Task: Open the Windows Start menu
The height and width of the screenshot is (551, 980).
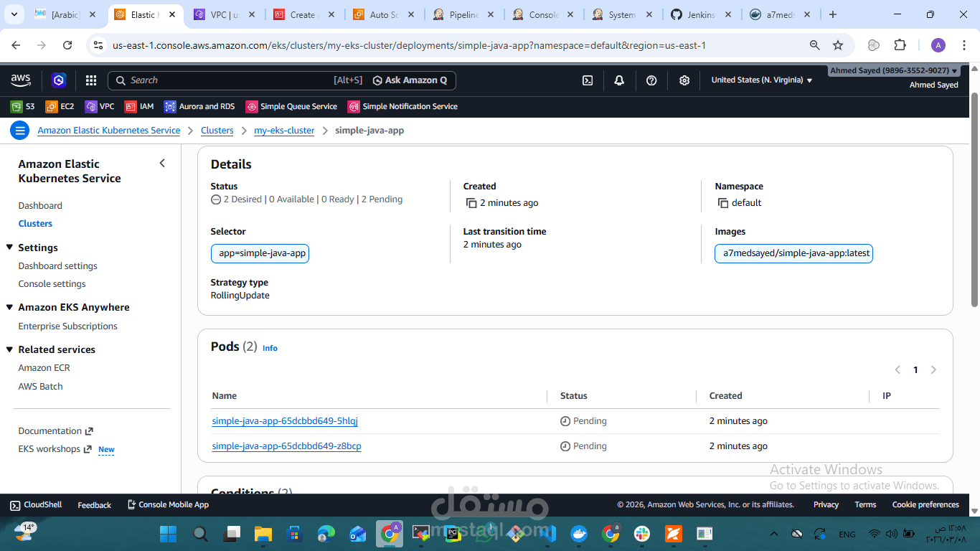Action: click(x=168, y=533)
